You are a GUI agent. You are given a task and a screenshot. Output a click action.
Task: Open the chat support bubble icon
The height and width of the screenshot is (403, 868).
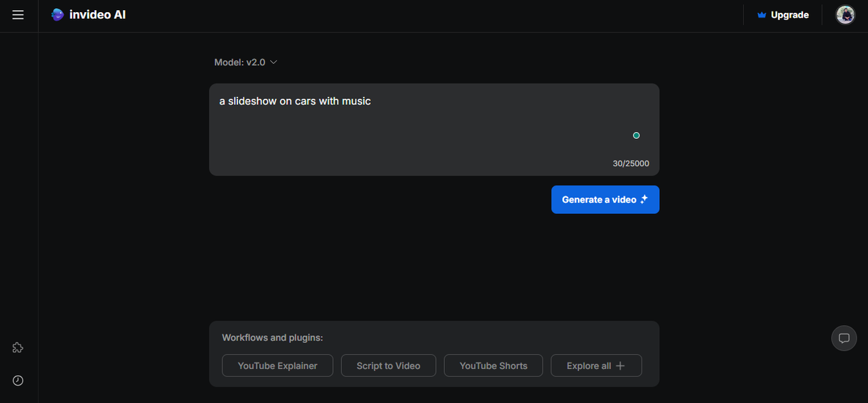click(x=844, y=338)
